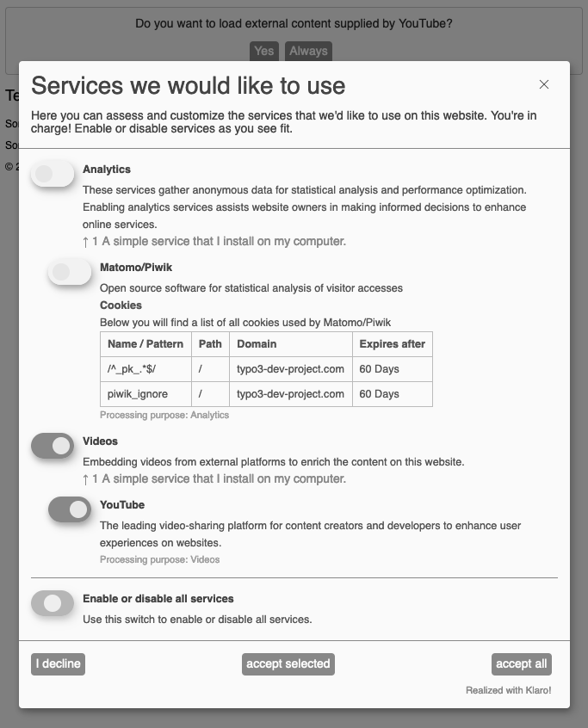Open the 'Realized with Klaro!' link
Viewport: 588px width, 728px height.
tap(508, 690)
